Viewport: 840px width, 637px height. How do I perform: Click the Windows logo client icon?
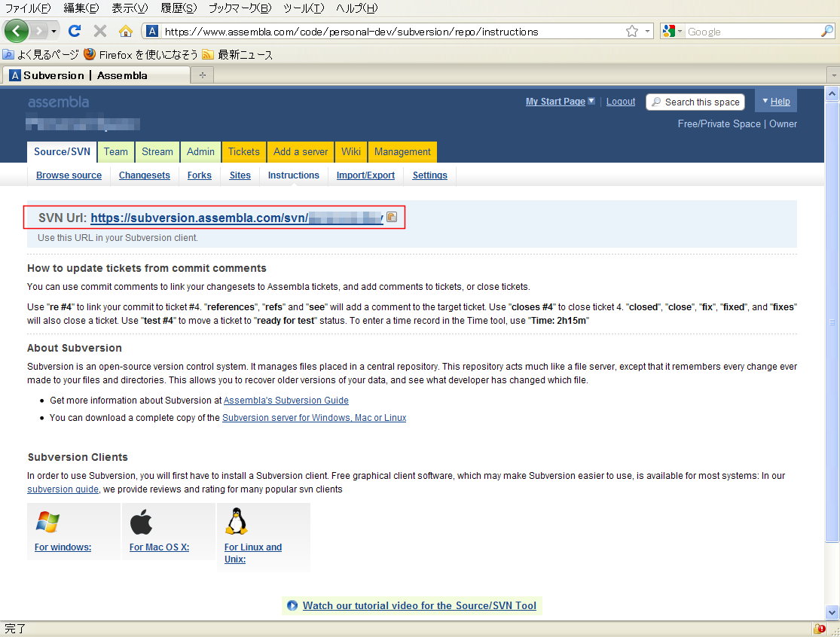pyautogui.click(x=47, y=522)
